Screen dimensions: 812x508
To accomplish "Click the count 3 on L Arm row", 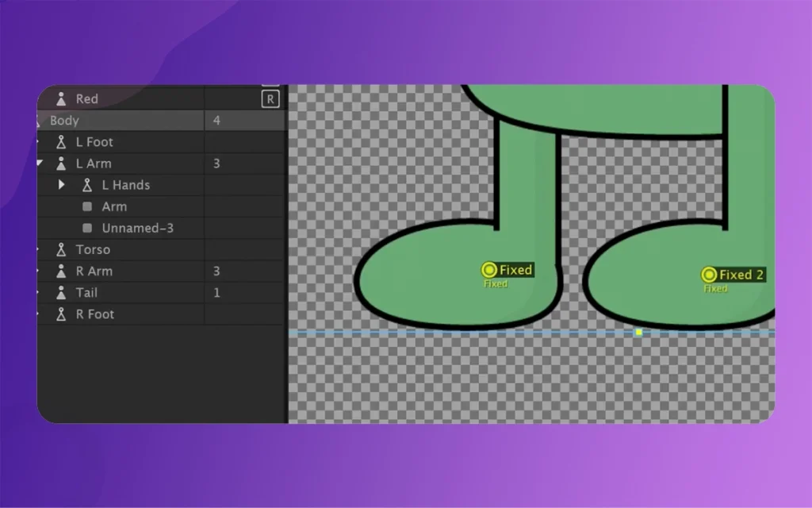I will click(216, 164).
